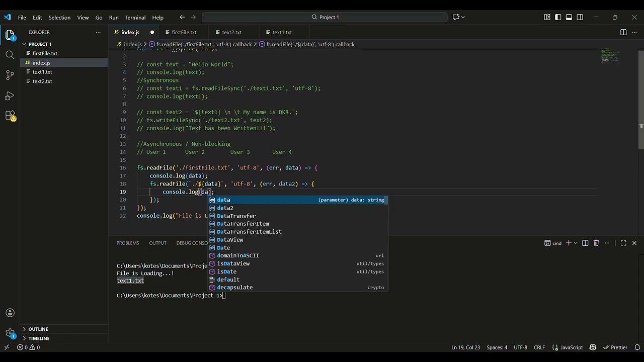The image size is (644, 362).
Task: Open the Selection menu
Action: 59,17
